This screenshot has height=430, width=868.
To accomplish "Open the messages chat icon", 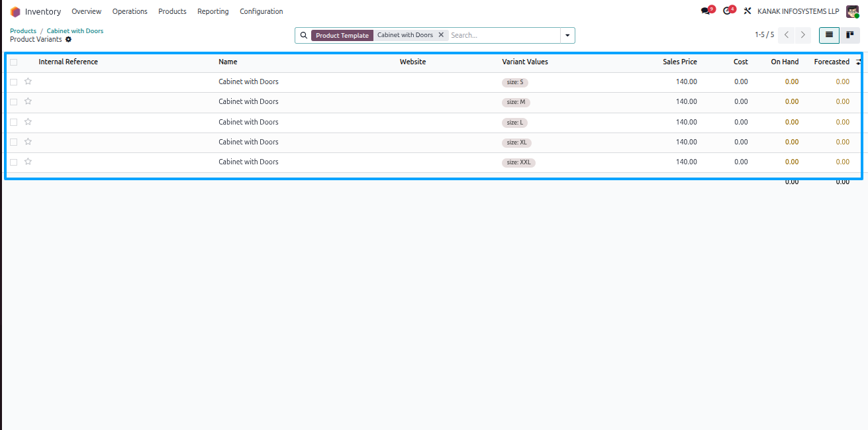I will point(706,11).
